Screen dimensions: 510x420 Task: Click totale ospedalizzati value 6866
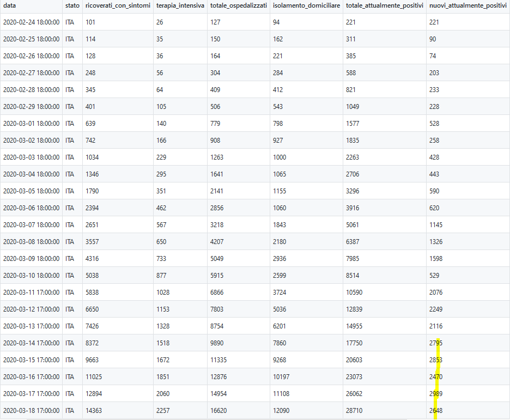tap(217, 293)
